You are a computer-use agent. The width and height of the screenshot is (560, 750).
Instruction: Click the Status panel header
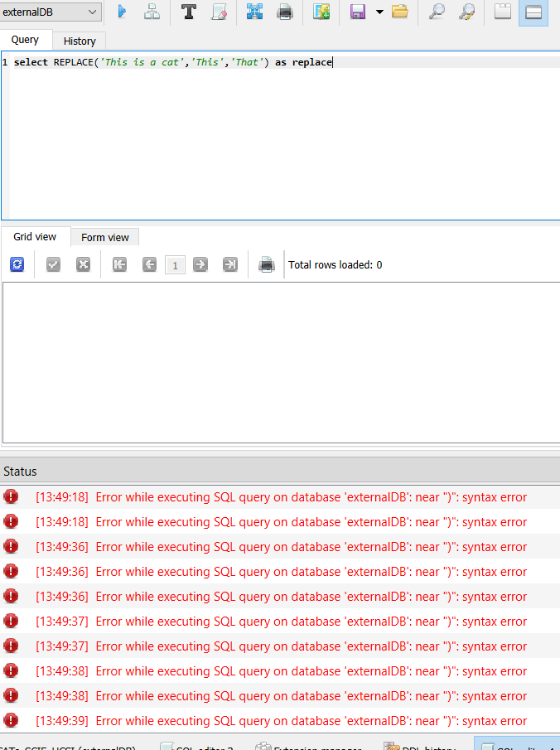280,472
